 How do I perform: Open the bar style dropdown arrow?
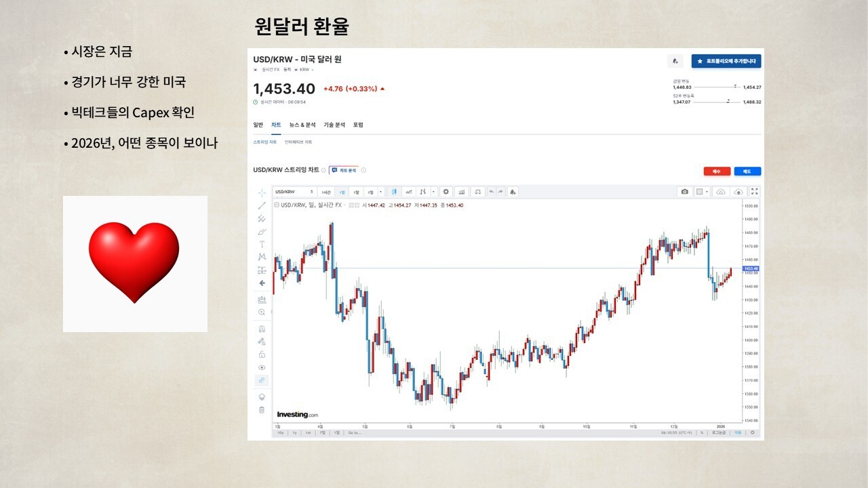coord(433,192)
